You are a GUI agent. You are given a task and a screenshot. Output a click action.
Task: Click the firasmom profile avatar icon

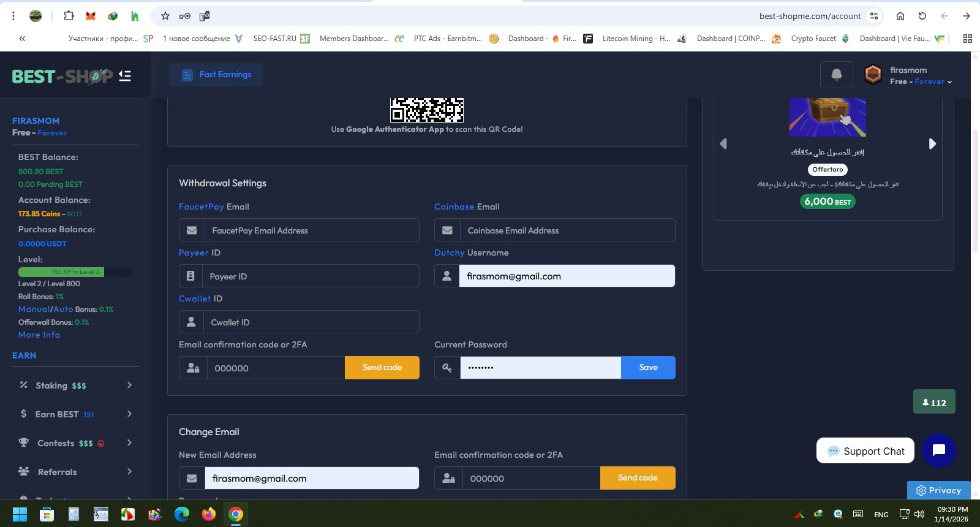click(x=873, y=75)
